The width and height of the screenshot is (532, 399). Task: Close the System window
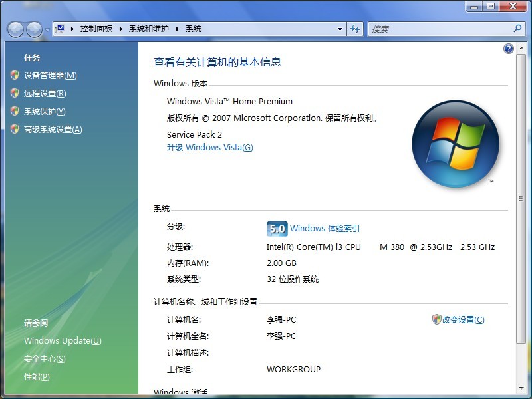513,6
